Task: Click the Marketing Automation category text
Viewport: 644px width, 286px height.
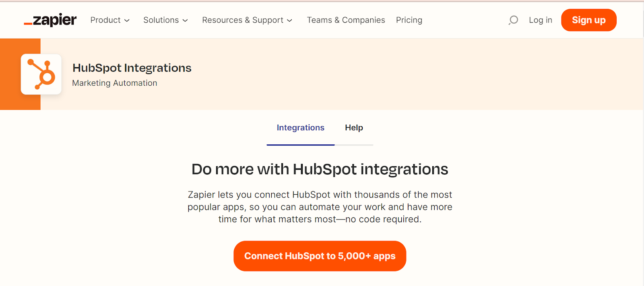Action: coord(115,83)
